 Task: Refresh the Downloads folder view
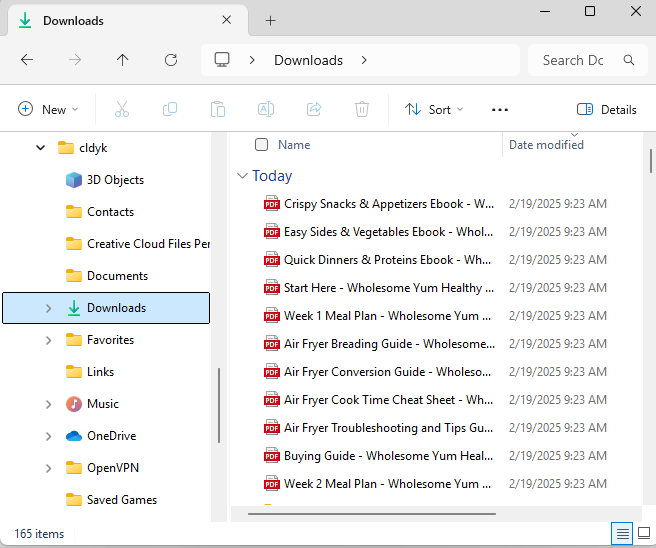click(171, 60)
